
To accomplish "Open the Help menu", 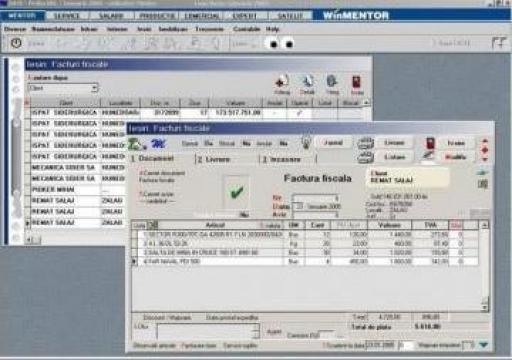I will pos(272,29).
